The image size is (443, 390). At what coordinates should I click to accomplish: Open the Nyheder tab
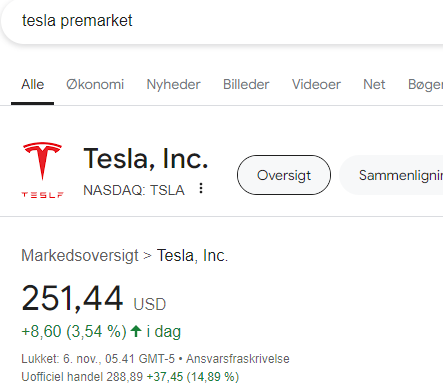pyautogui.click(x=173, y=84)
